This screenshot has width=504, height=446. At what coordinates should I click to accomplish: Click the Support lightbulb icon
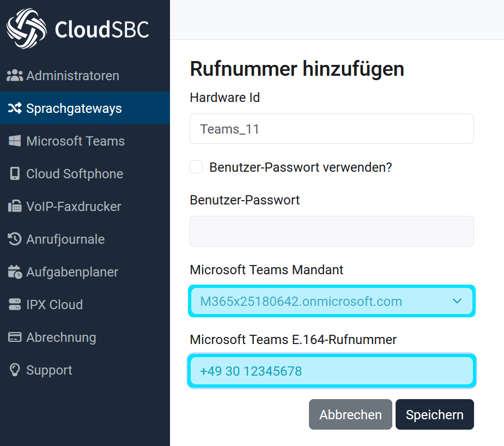(x=15, y=370)
